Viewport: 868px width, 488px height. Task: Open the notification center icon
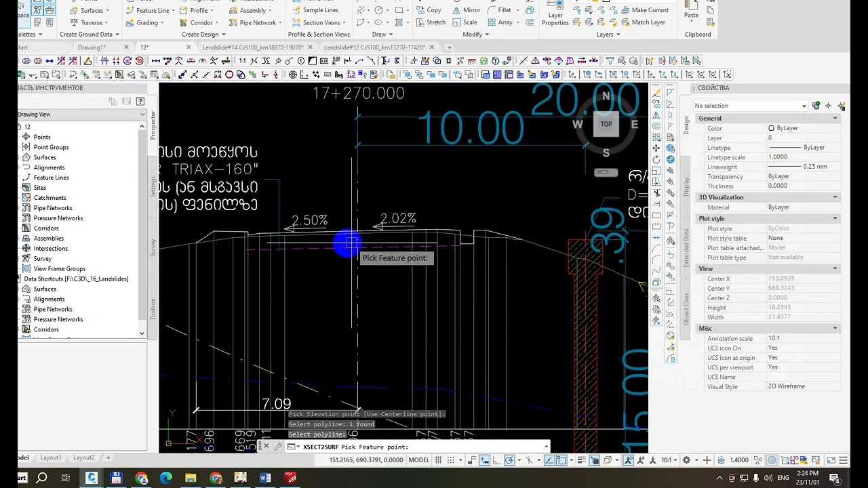[x=835, y=479]
